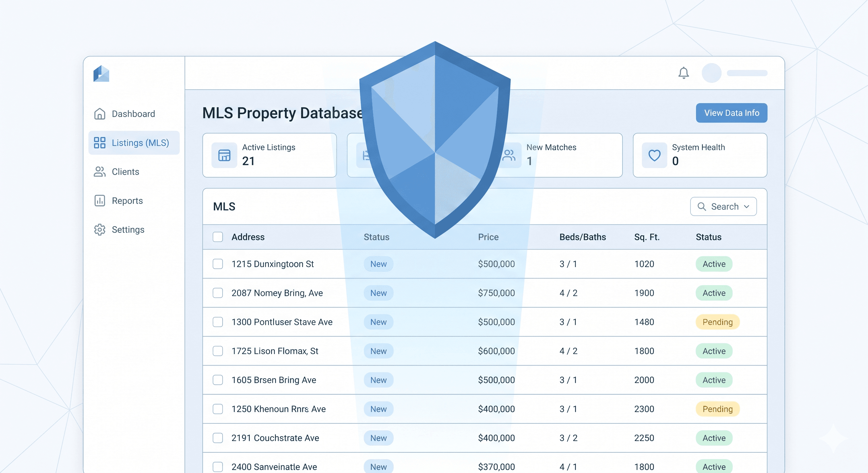Click Active badge for 2191 Couchstrate Ave

click(x=714, y=438)
